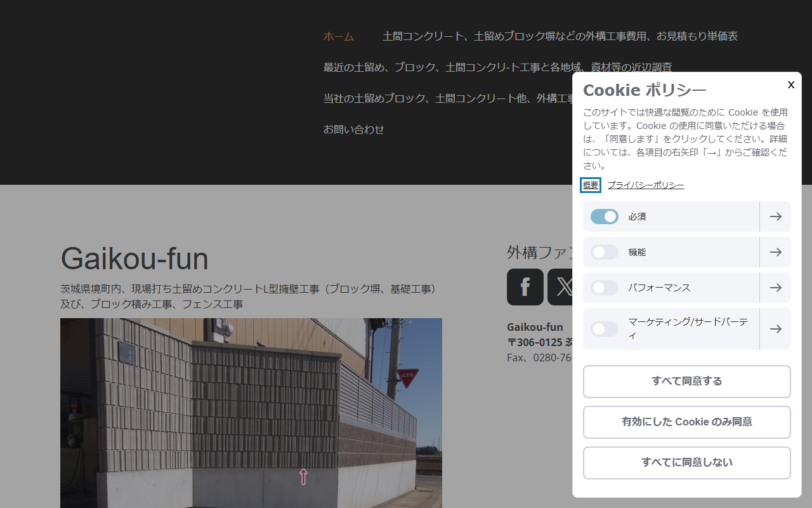Viewport: 812px width, 508px height.
Task: Open the Facebook social icon
Action: pyautogui.click(x=525, y=287)
